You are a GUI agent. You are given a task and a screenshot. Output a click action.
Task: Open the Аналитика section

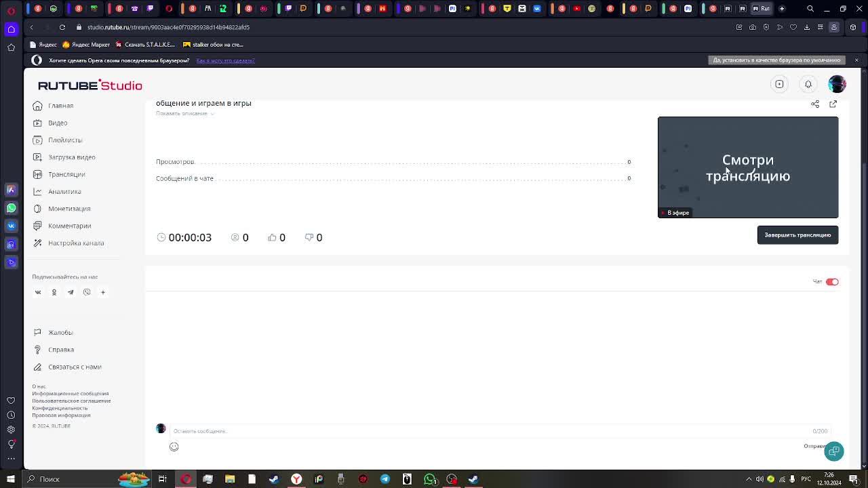click(x=64, y=192)
